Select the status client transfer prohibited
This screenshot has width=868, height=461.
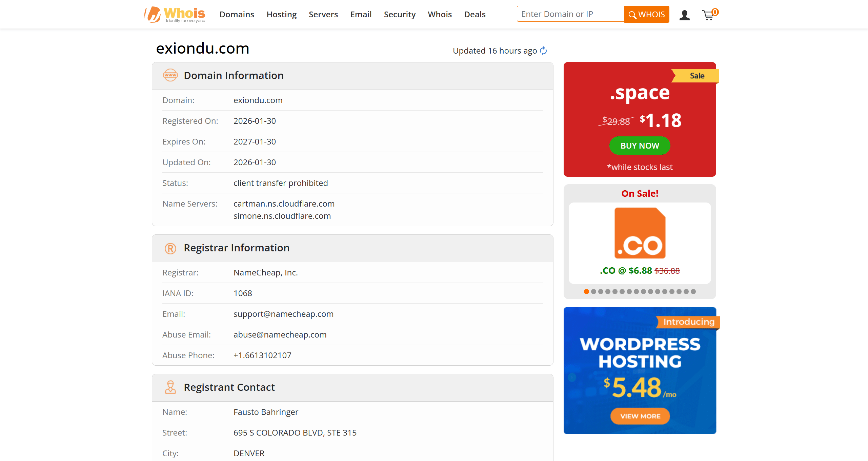click(281, 183)
